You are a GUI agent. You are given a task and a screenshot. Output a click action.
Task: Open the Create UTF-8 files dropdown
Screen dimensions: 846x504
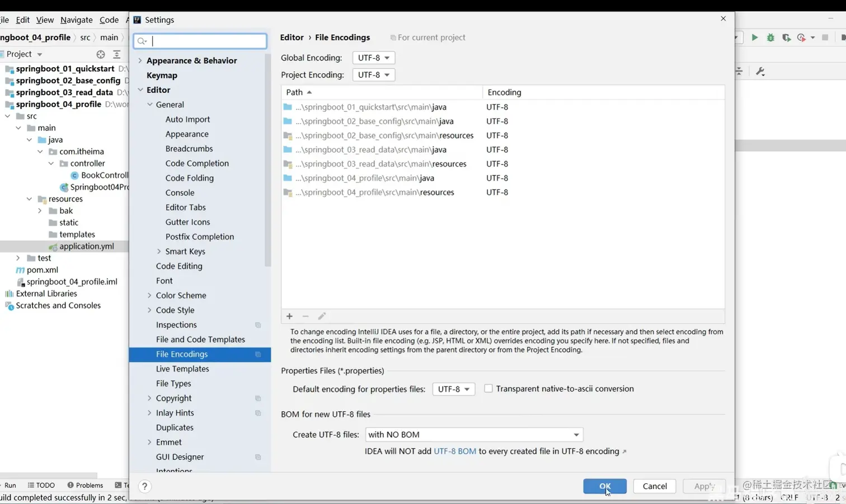click(x=474, y=435)
